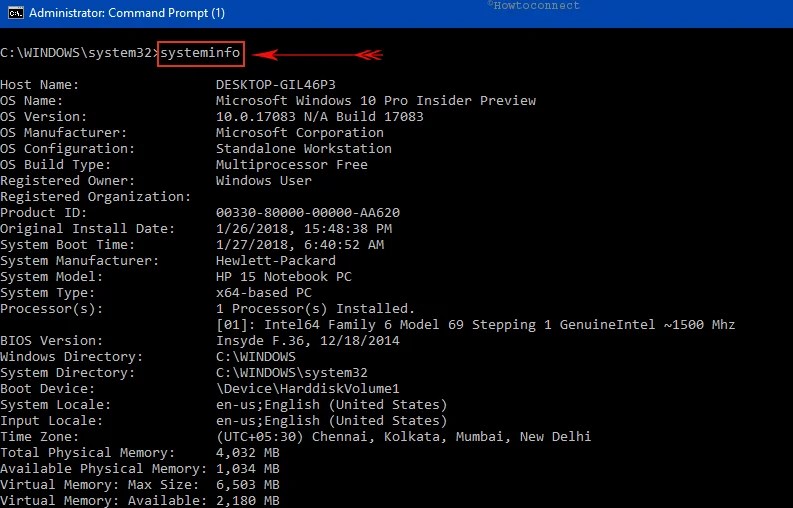This screenshot has height=508, width=793.
Task: Click the 'C:\WINDOWS\system32>' prompt path
Action: (80, 53)
